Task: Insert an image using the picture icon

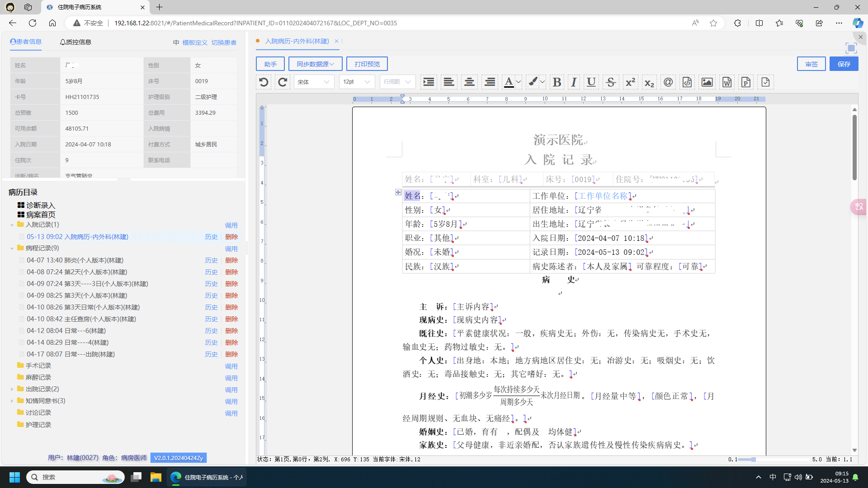Action: click(707, 82)
